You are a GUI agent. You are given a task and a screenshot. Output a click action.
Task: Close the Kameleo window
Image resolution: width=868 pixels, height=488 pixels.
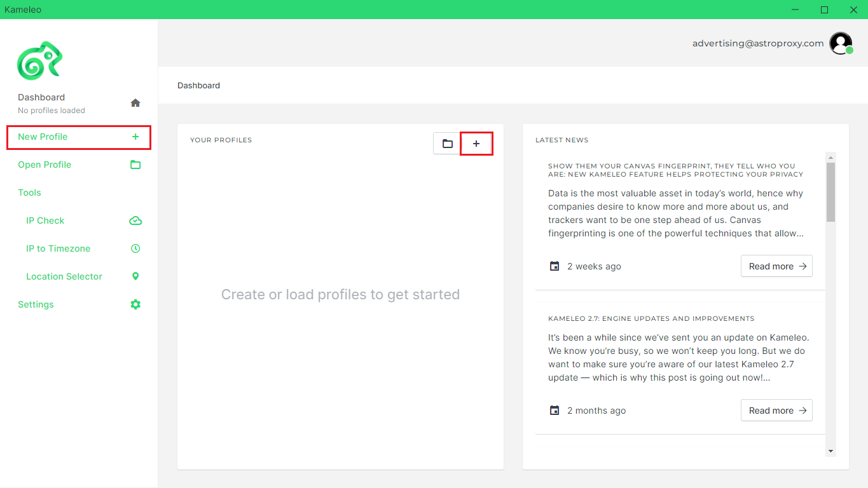[853, 10]
